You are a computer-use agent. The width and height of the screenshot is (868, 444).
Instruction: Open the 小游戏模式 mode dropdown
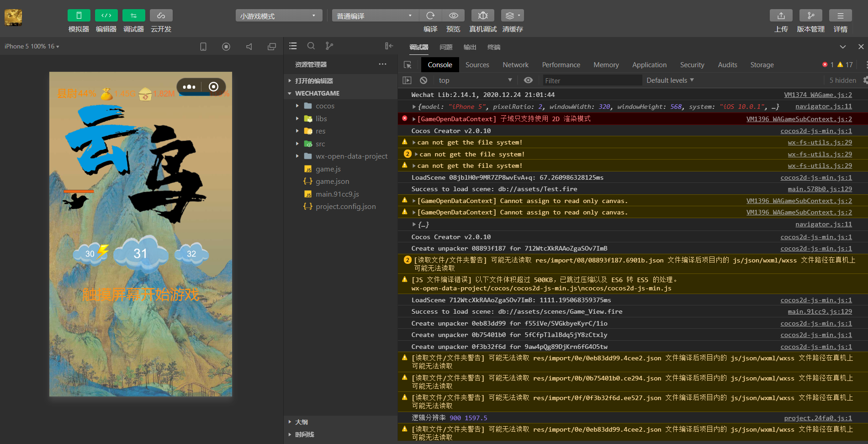point(279,16)
